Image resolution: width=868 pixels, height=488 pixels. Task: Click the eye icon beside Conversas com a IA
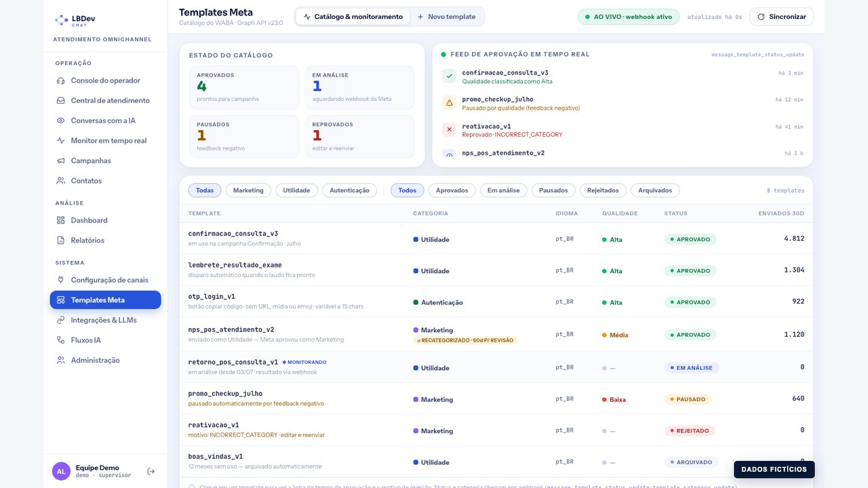pyautogui.click(x=61, y=121)
